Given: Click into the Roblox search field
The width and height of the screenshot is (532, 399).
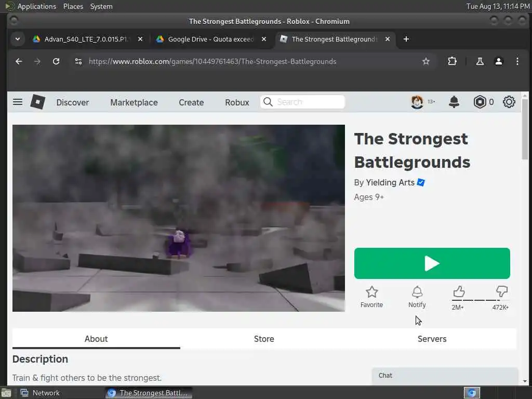Looking at the screenshot, I should click(303, 102).
